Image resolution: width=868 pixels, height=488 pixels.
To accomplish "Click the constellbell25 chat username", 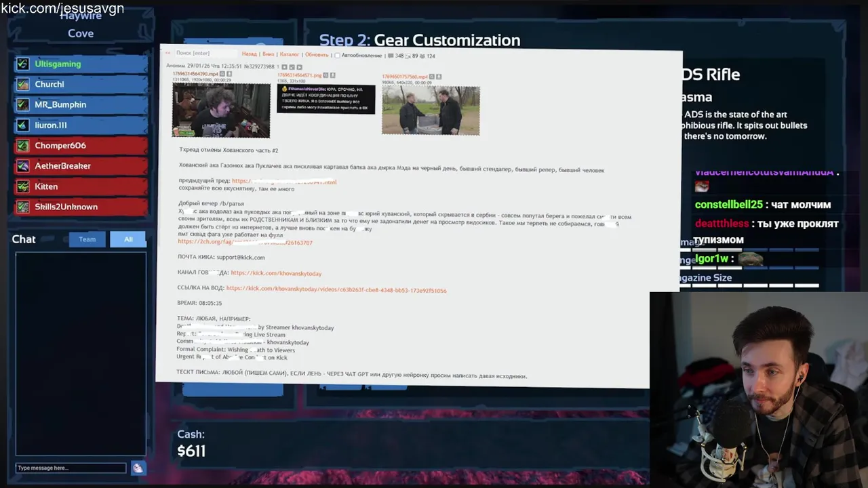I will (x=729, y=205).
